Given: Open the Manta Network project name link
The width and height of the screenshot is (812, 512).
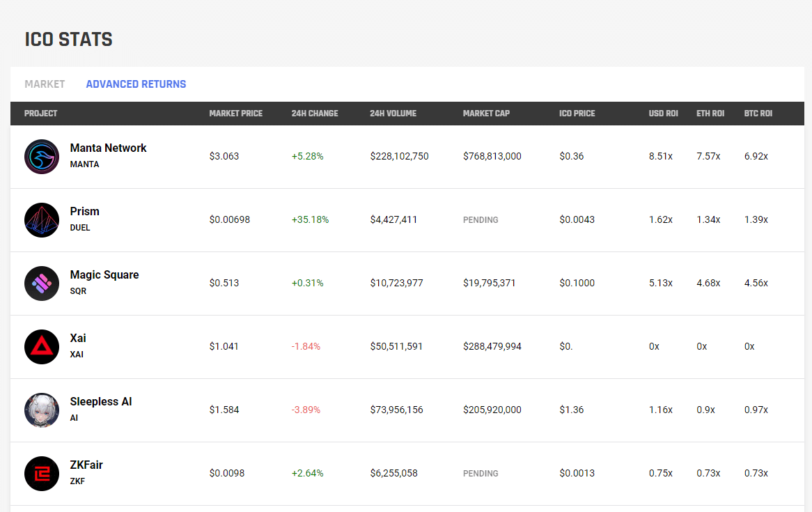Looking at the screenshot, I should 108,148.
